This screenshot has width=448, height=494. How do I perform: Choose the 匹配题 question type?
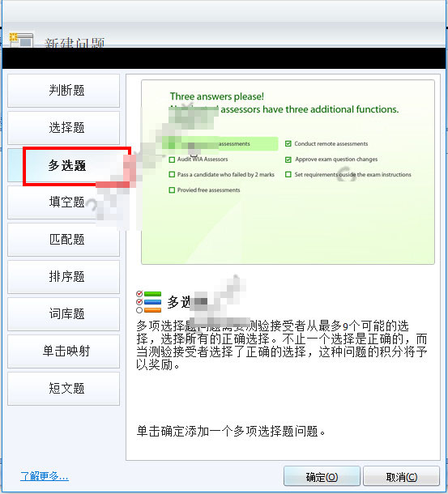point(63,240)
